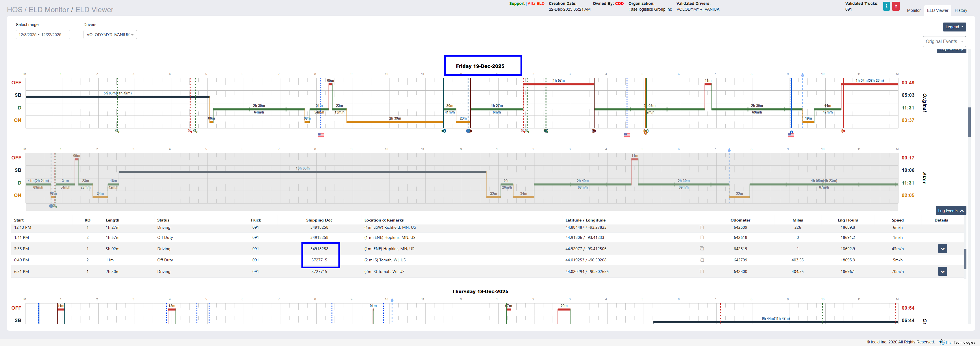Expand details for the 3:38 PM Driving event

point(942,249)
